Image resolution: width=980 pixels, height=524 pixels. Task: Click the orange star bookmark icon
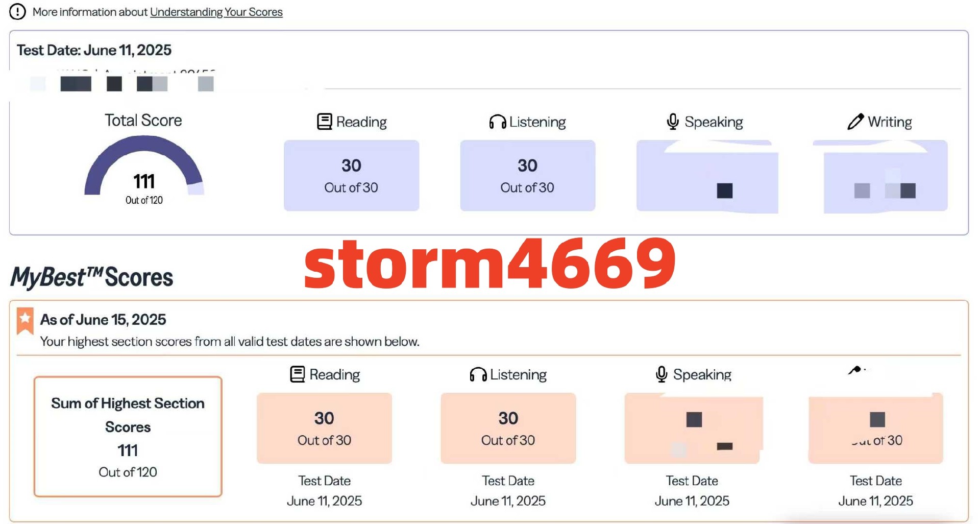pyautogui.click(x=25, y=321)
